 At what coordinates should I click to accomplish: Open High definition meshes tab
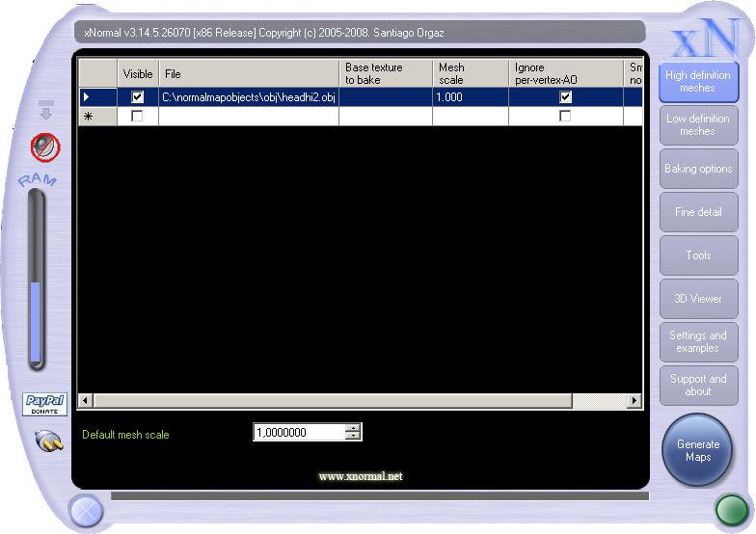tap(698, 81)
